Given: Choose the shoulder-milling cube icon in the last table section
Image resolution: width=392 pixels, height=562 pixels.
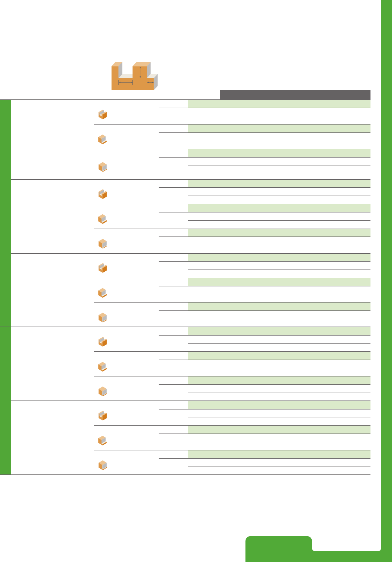Looking at the screenshot, I should [103, 440].
